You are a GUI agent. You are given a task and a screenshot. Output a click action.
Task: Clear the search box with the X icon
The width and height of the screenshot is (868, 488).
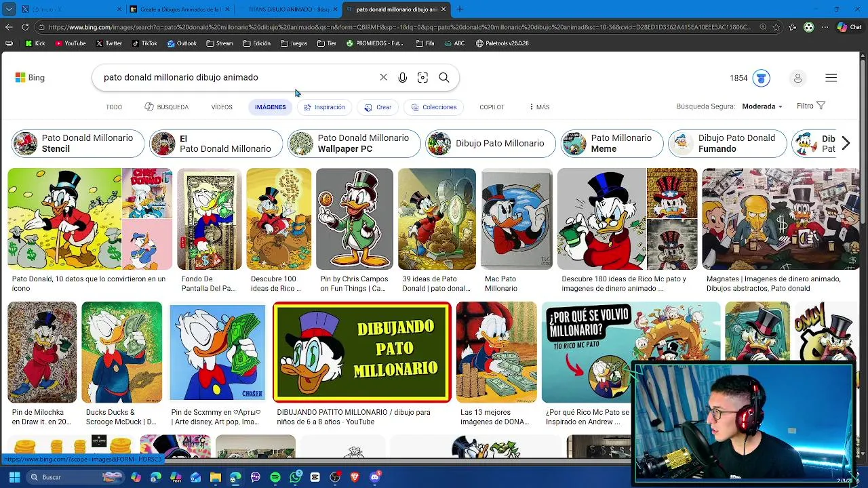tap(383, 77)
